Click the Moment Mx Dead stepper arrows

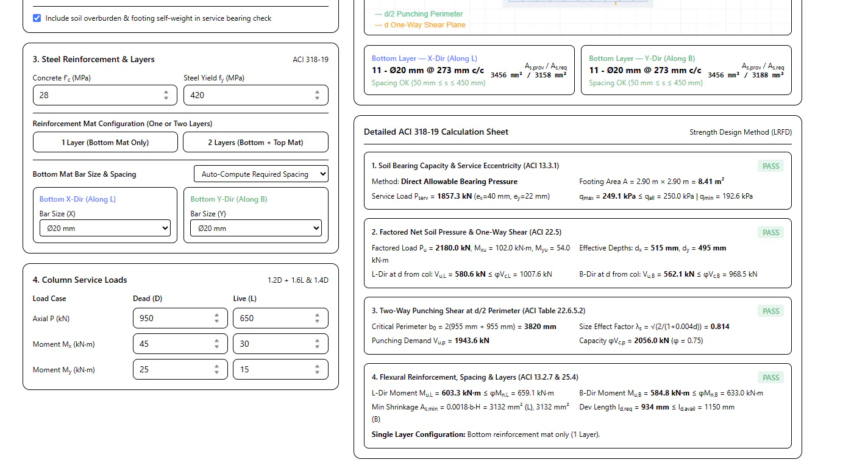[216, 344]
